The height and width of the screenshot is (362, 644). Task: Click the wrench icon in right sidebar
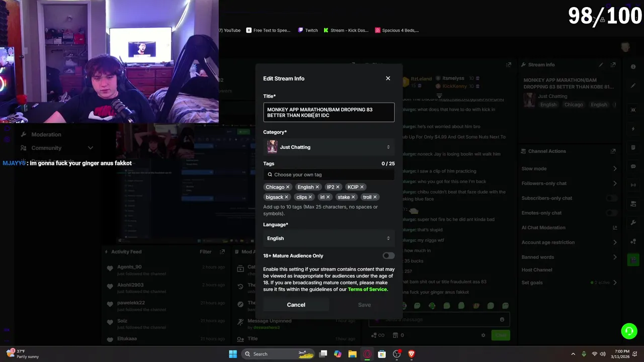point(633,223)
